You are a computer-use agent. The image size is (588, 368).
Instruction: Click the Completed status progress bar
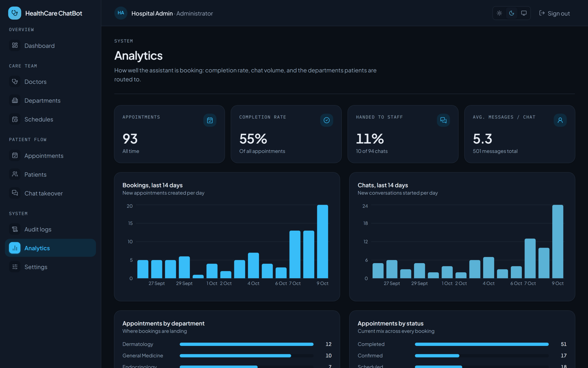tap(482, 344)
